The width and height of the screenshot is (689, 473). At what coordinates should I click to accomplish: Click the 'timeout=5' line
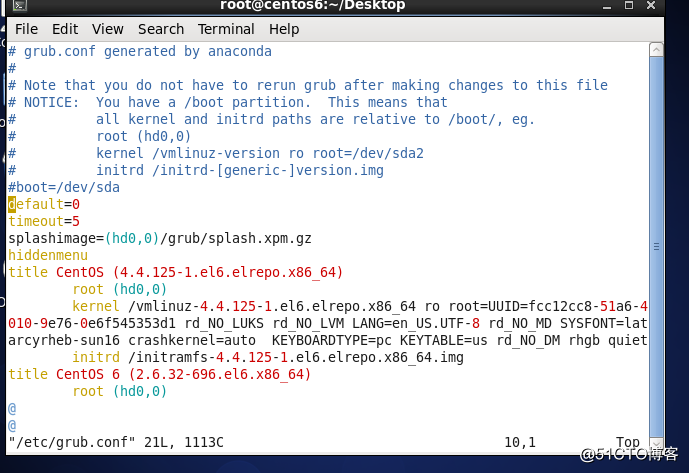(x=44, y=221)
